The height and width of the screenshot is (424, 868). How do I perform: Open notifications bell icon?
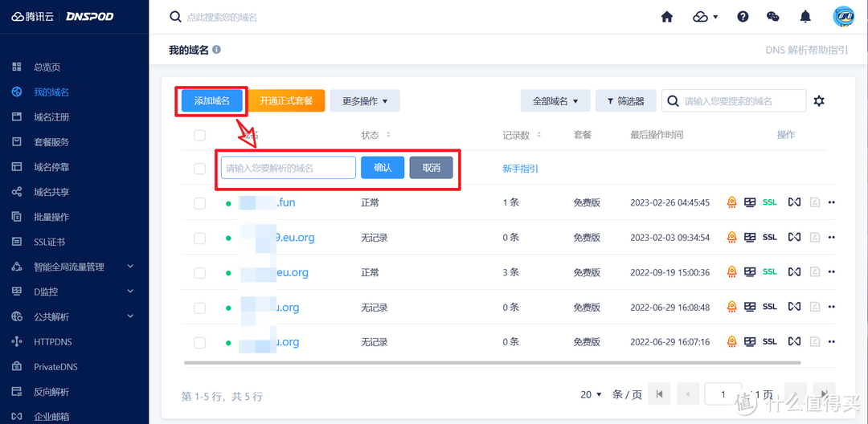(805, 17)
